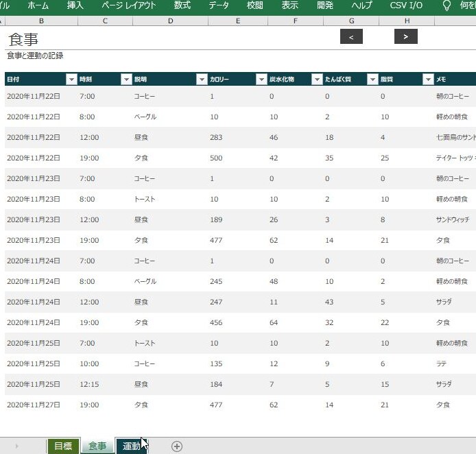The height and width of the screenshot is (454, 476).
Task: Select ベーグル in the 2020年11月24日 row
Action: [145, 282]
